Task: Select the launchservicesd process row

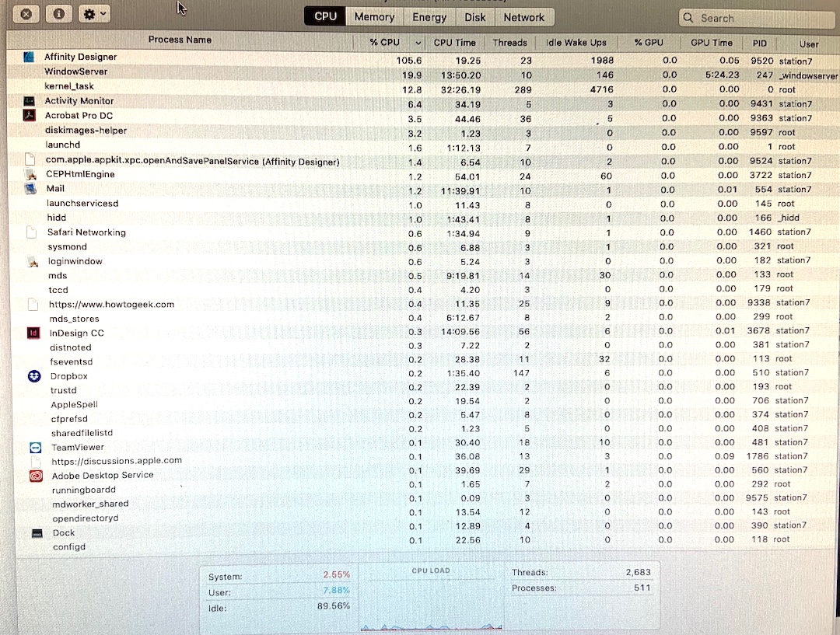Action: (423, 204)
